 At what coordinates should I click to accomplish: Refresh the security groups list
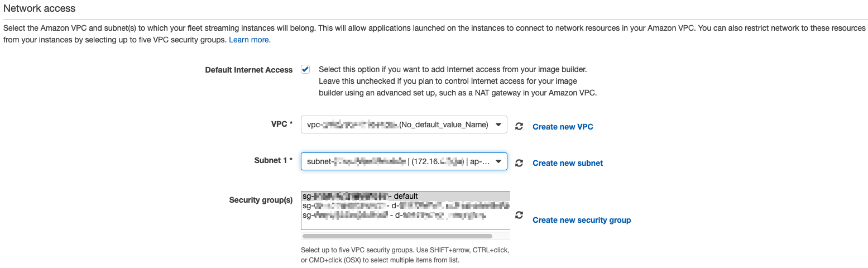click(519, 215)
